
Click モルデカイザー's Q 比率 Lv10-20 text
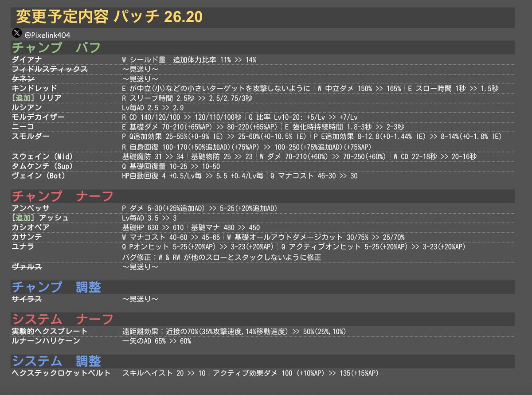pyautogui.click(x=303, y=117)
